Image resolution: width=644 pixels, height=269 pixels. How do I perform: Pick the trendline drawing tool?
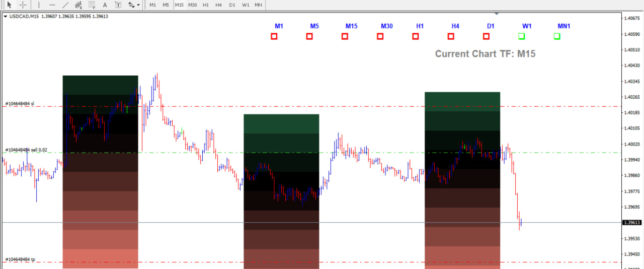point(65,5)
